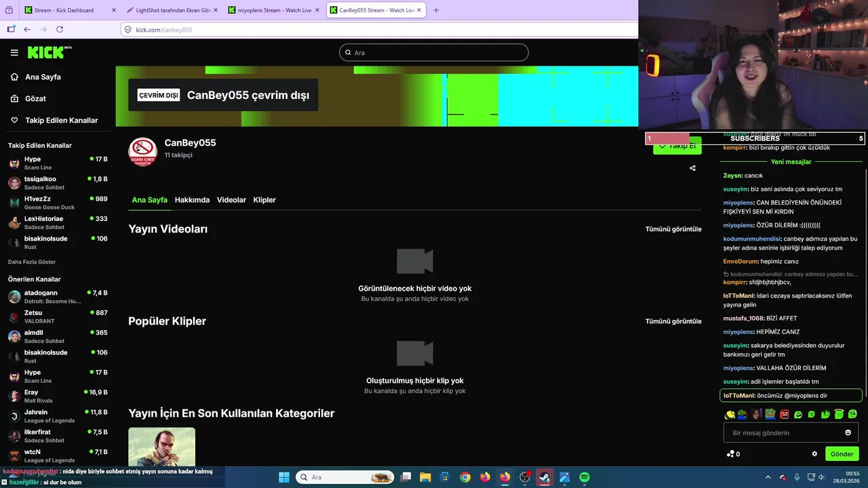Send chat message with Gönder

(x=842, y=454)
